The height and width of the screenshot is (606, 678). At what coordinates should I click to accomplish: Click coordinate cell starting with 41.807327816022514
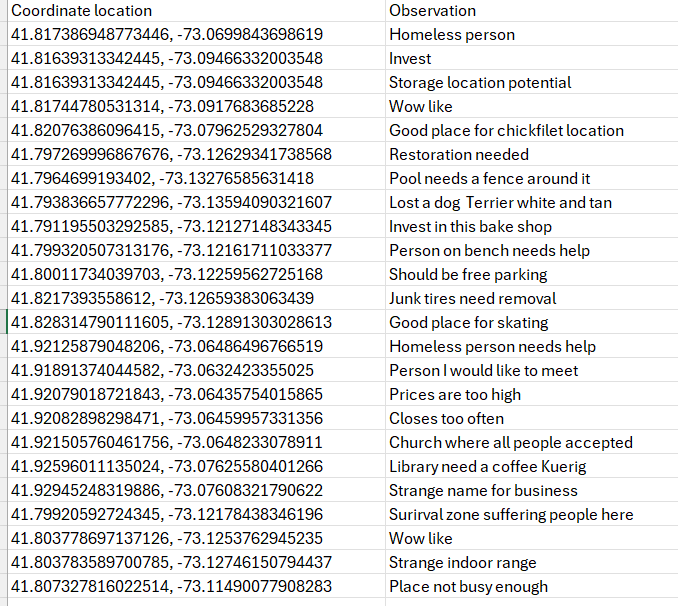pos(171,587)
